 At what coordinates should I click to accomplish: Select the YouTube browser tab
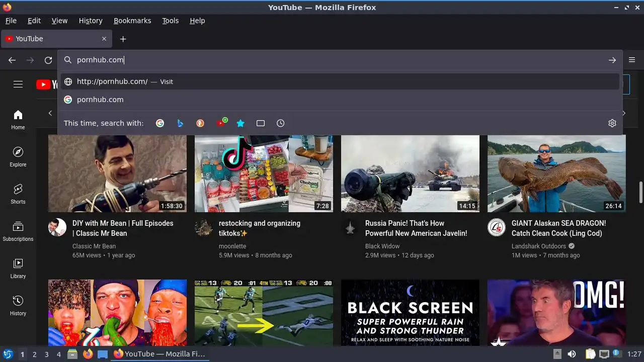click(x=56, y=39)
